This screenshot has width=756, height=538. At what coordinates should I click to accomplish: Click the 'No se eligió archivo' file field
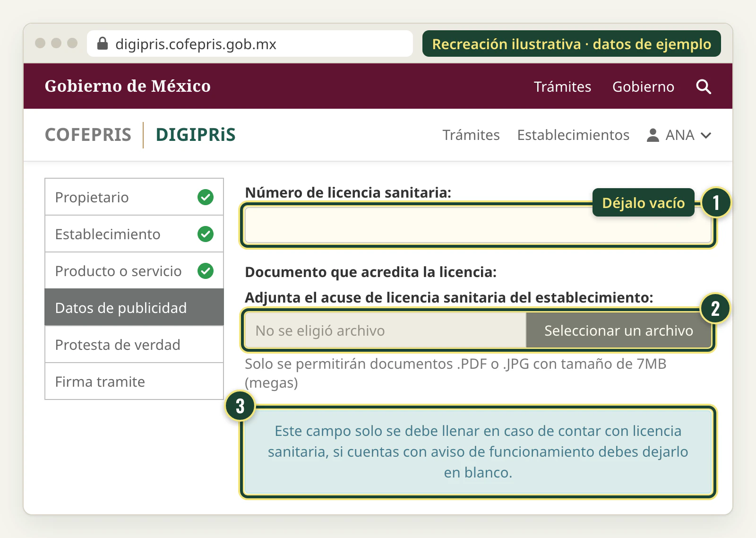coord(386,330)
